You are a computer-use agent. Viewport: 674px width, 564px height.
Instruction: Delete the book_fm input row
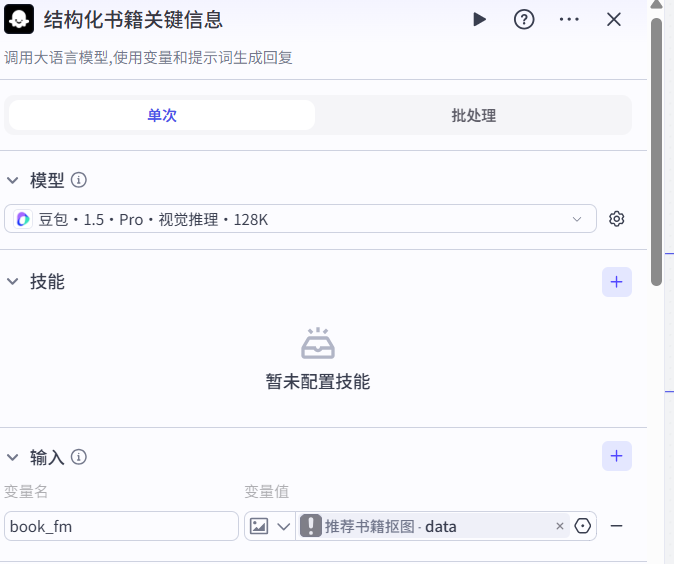(616, 526)
